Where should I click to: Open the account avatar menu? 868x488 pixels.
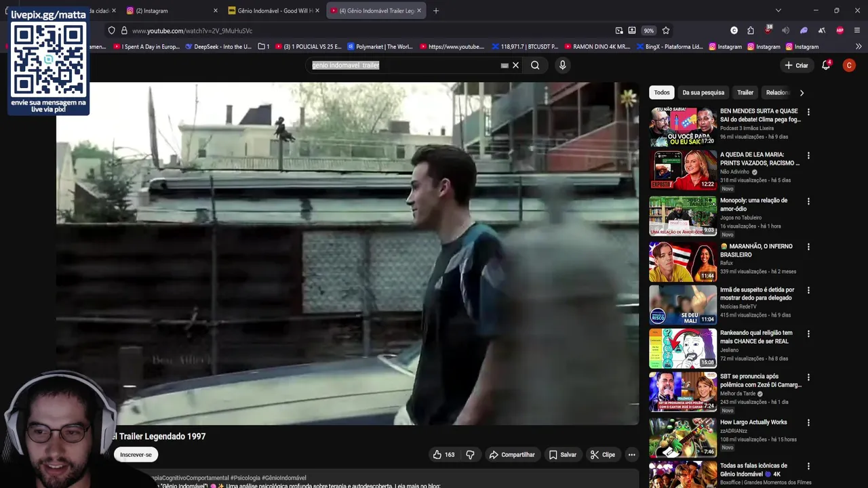tap(849, 65)
